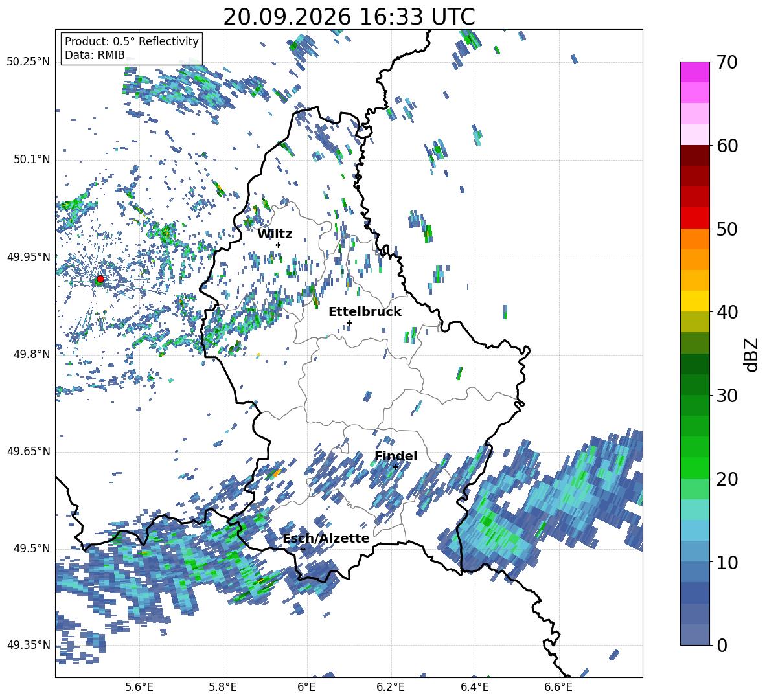The image size is (767, 700).
Task: Pick the green 20 dBZ colorbar segment
Action: pos(694,468)
